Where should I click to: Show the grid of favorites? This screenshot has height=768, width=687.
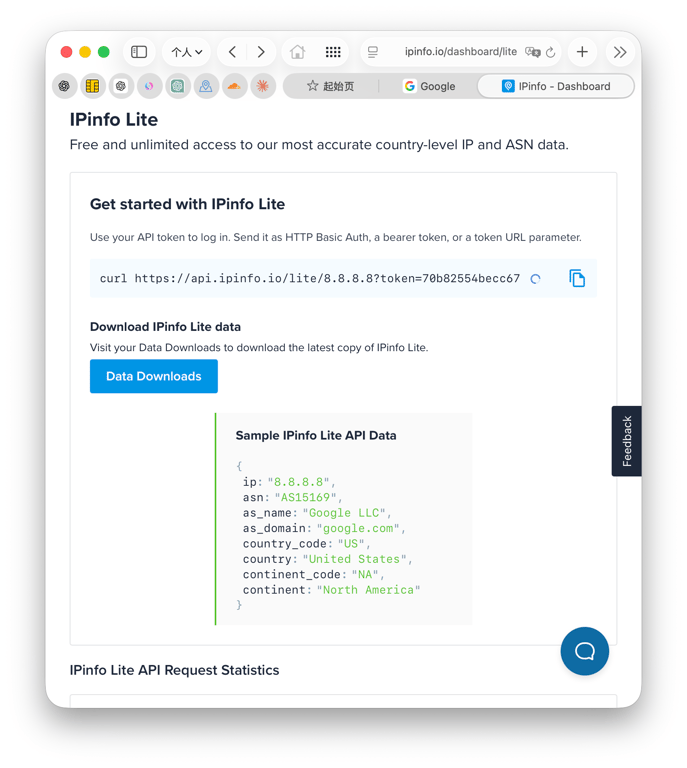[x=333, y=52]
